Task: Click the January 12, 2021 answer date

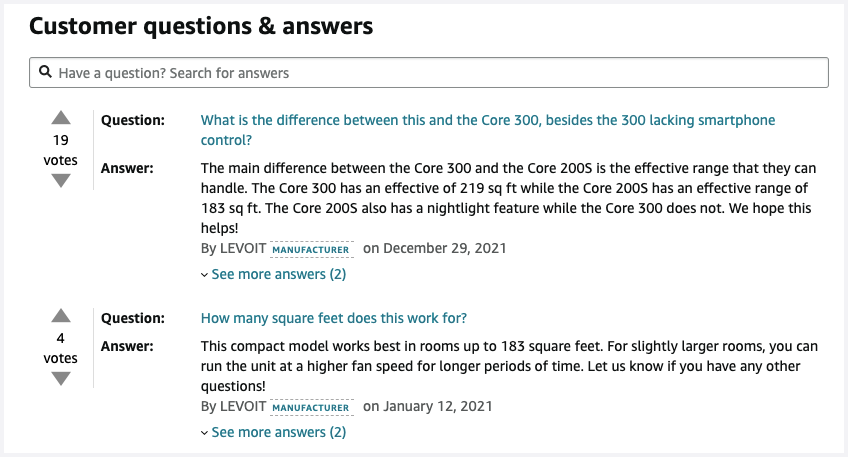Action: coord(428,406)
